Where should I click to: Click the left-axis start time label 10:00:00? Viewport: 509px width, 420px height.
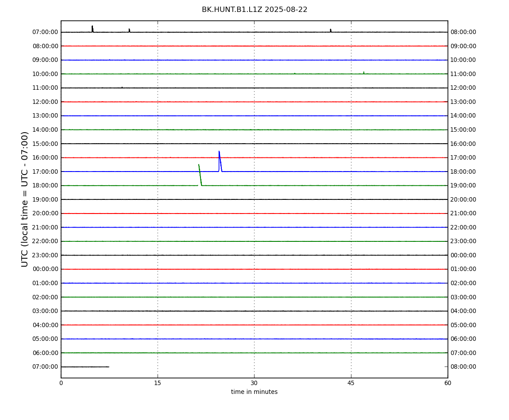45,74
